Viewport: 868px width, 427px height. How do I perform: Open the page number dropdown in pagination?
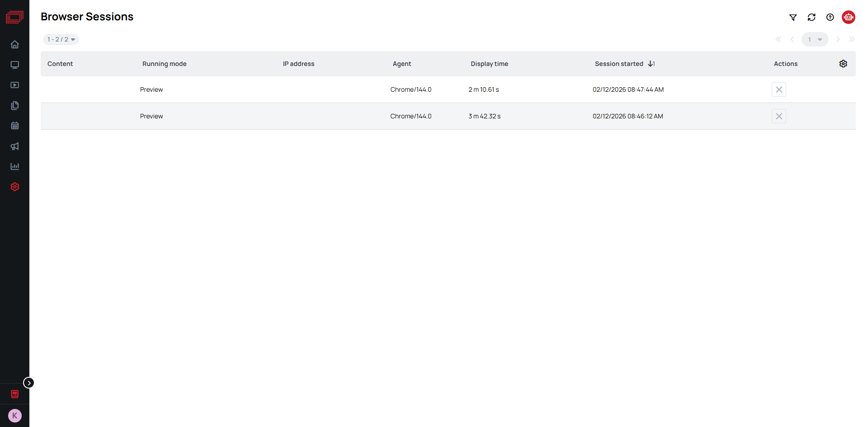click(815, 39)
